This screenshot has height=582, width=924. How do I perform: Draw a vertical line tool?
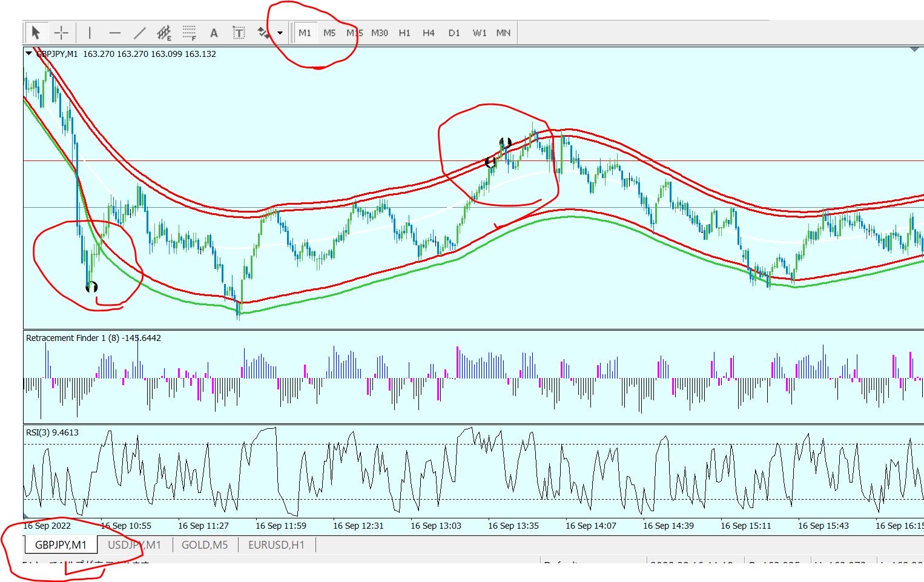click(x=90, y=33)
